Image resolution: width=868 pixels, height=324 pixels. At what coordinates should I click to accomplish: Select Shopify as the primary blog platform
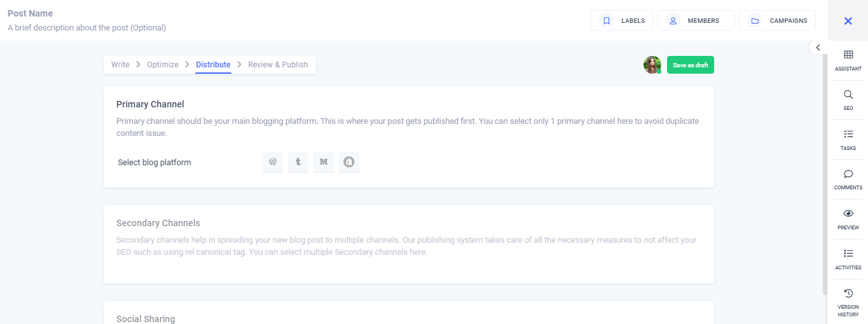[349, 162]
